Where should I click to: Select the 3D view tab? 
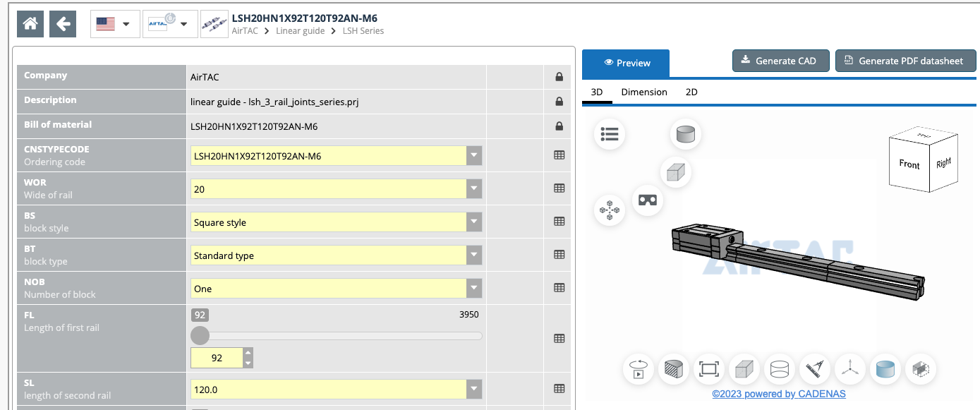pos(597,92)
